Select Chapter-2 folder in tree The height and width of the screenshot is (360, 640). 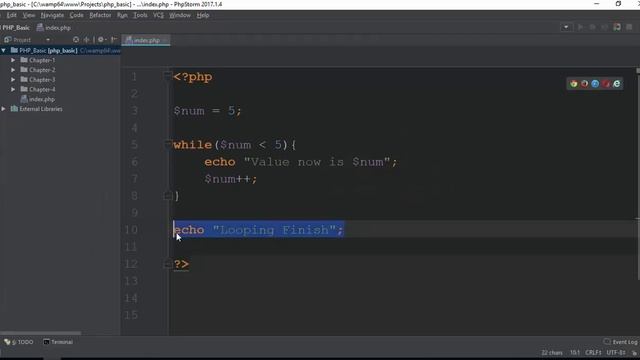[42, 70]
